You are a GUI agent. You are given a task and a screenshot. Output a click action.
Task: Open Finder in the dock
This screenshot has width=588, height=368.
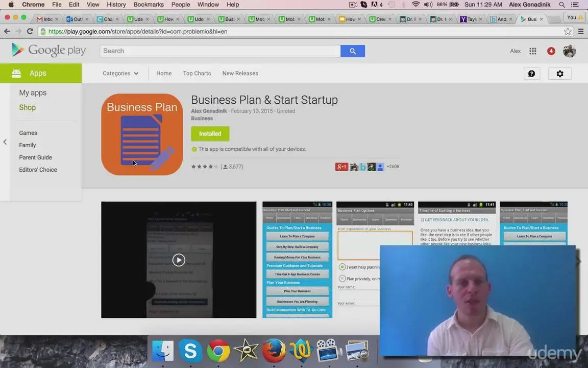(163, 351)
